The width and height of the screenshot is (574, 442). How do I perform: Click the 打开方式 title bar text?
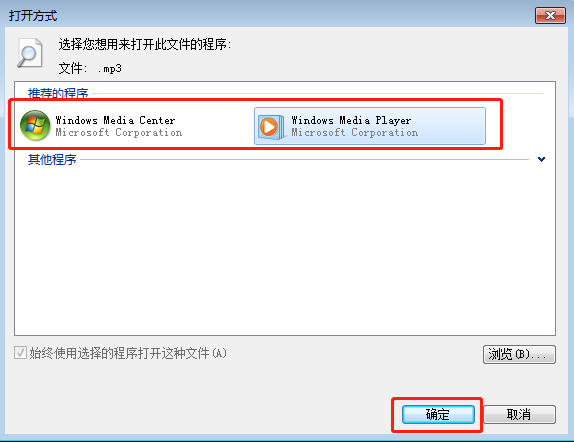click(x=33, y=16)
